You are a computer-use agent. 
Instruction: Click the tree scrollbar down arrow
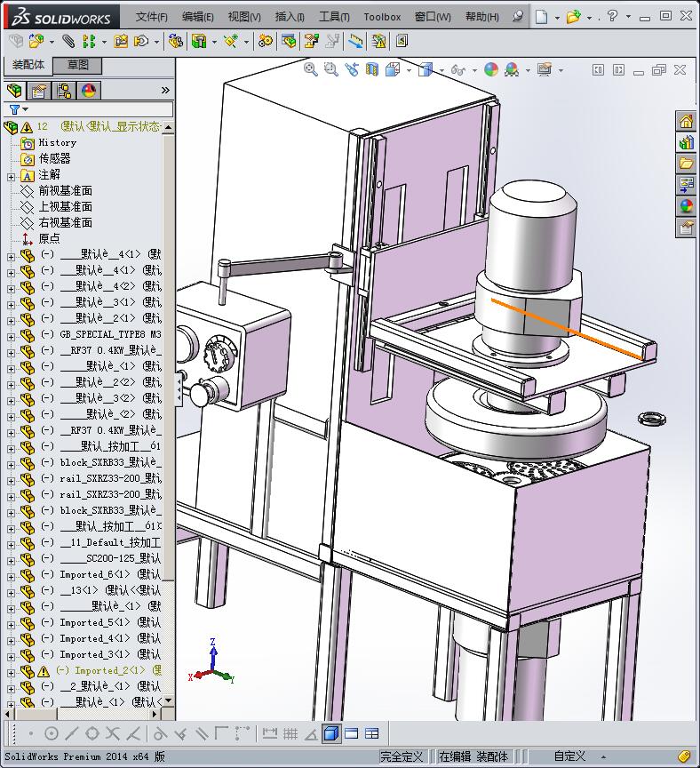(169, 700)
